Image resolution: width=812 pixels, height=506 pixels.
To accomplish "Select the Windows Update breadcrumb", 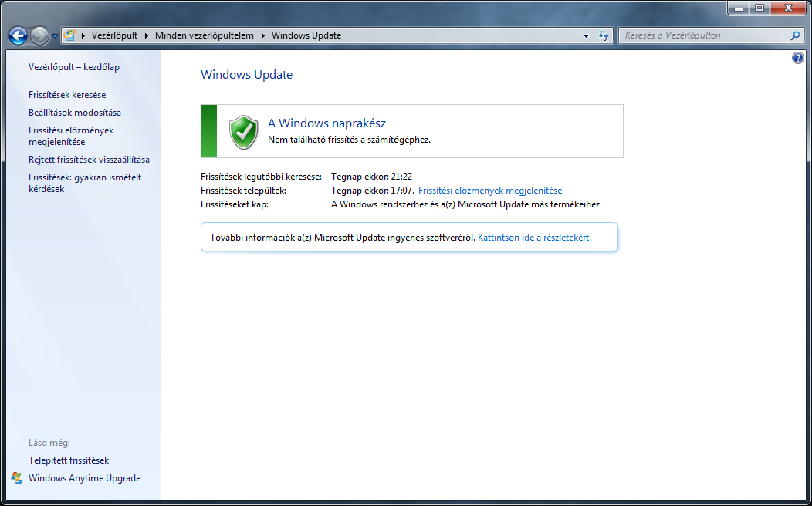I will tap(306, 35).
